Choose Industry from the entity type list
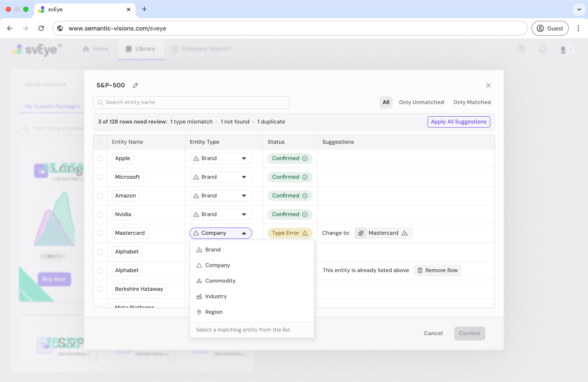The width and height of the screenshot is (588, 382). [252, 296]
